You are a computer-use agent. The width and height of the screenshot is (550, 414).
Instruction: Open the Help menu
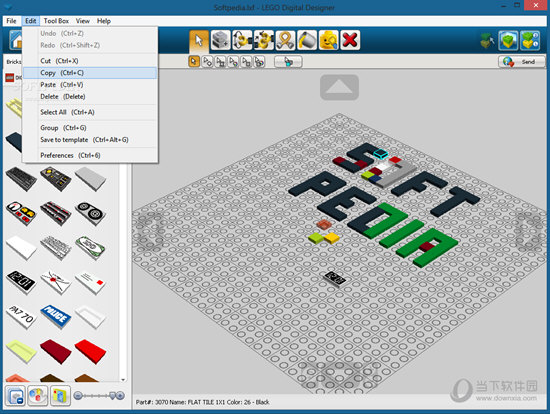pos(104,21)
